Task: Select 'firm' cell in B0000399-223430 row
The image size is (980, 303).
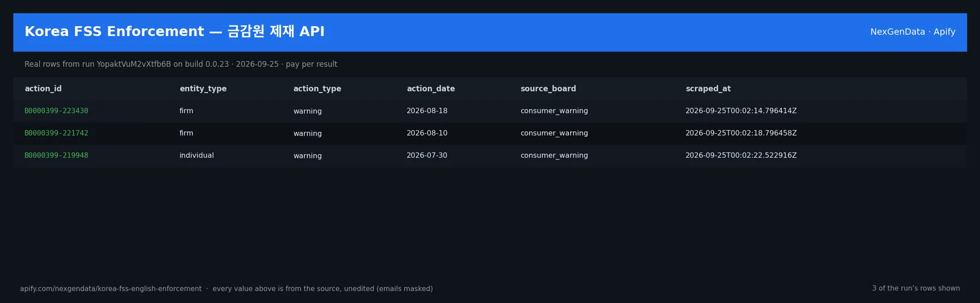Action: tap(186, 111)
